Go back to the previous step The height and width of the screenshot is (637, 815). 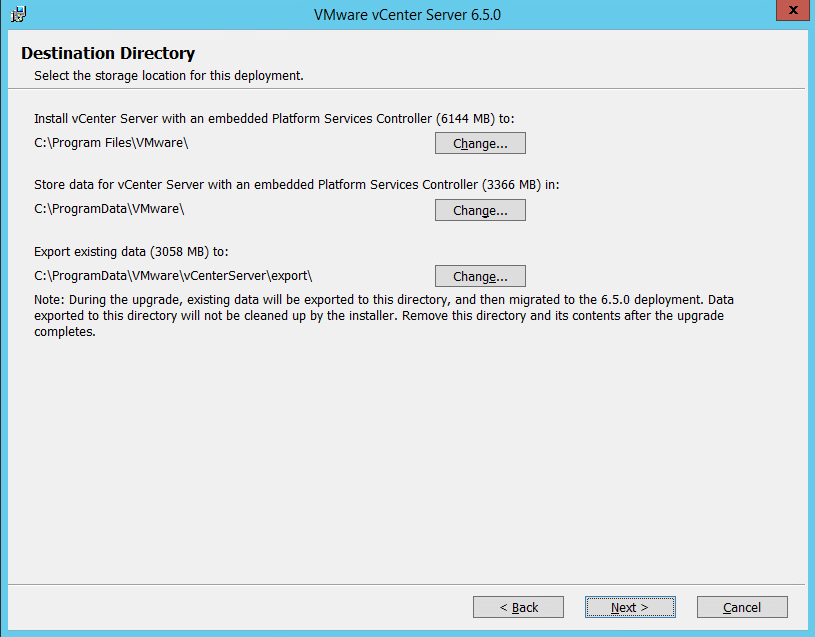coord(518,607)
